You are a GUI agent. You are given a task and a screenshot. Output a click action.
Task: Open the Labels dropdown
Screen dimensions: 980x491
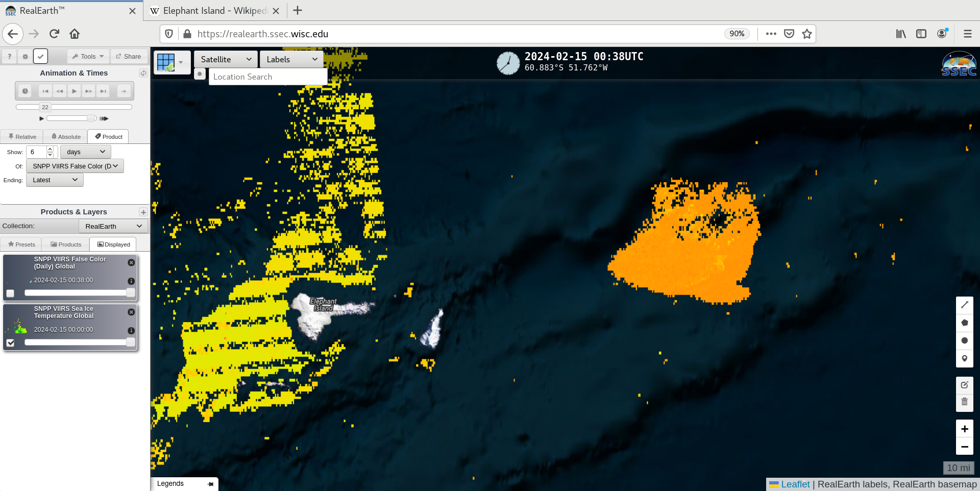coord(291,59)
